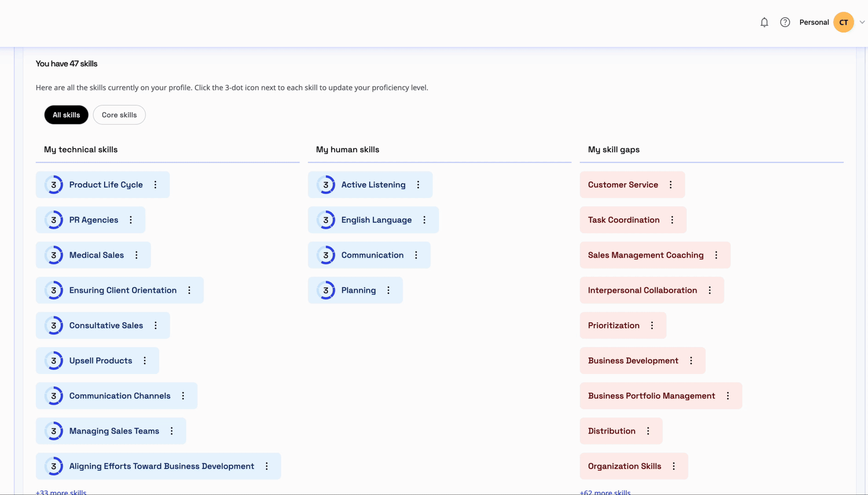Expand the account dropdown chevron
Screen dimensions: 868x495
(x=862, y=22)
